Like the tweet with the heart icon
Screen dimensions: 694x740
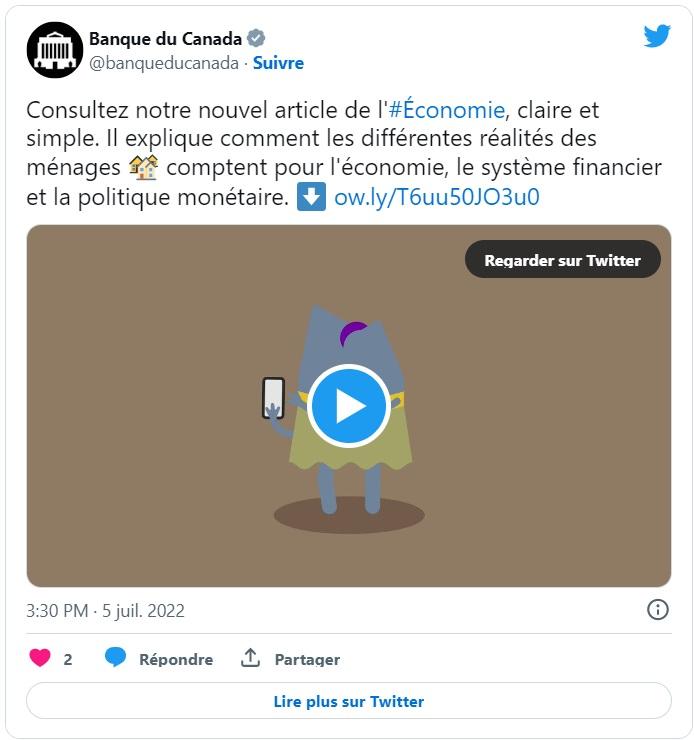(x=40, y=657)
